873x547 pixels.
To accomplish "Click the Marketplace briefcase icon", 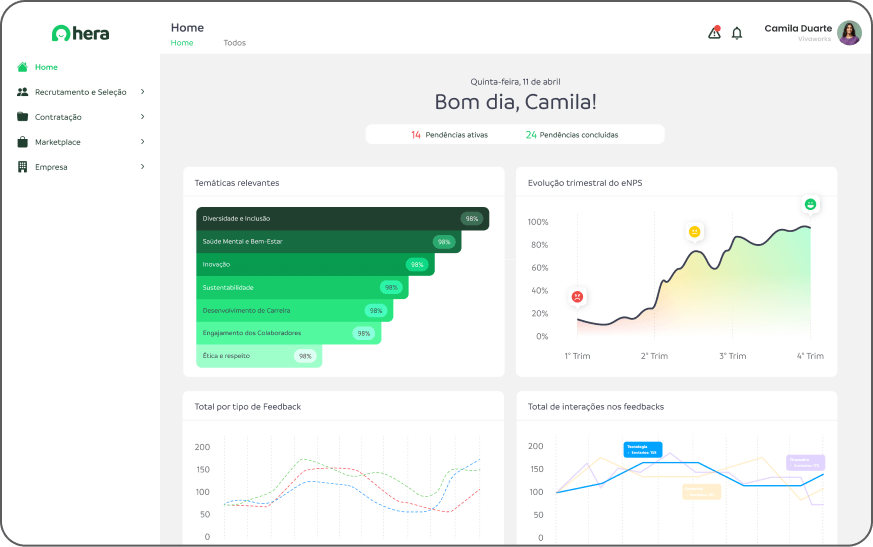I will (x=23, y=142).
